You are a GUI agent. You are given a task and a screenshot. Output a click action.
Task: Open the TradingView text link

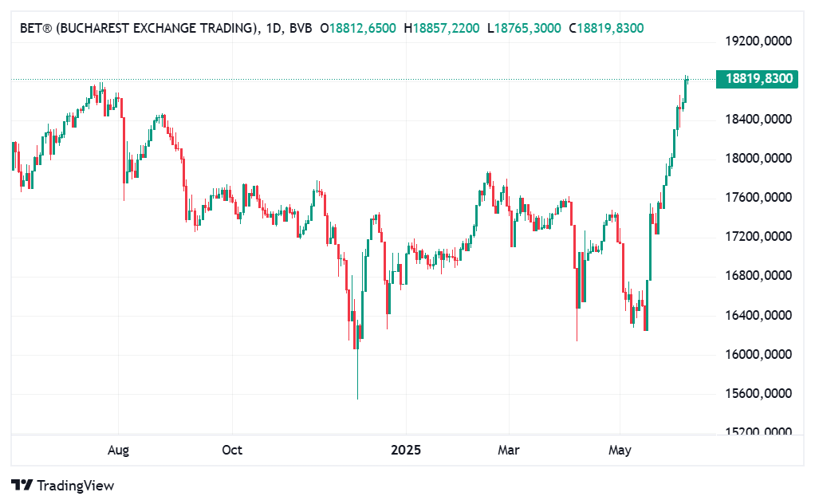click(75, 485)
